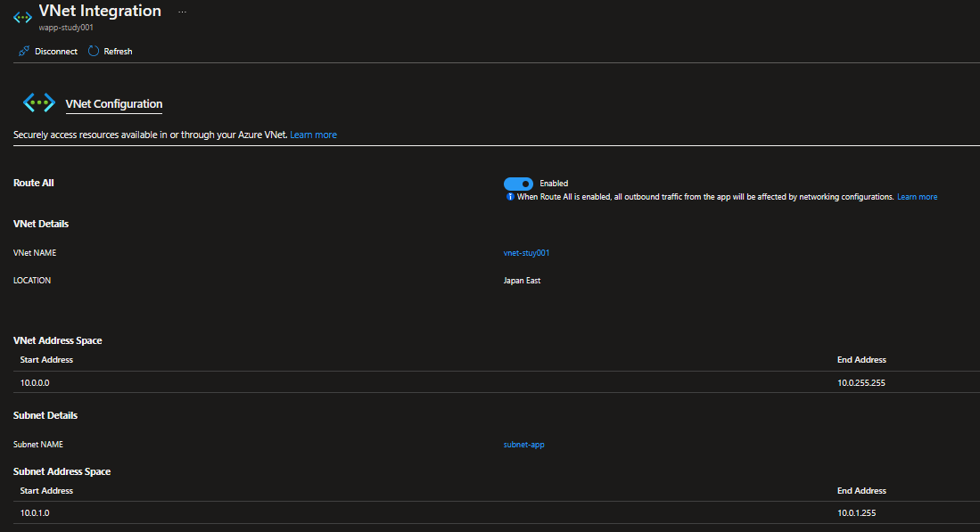Select the VNet Address Space heading
This screenshot has width=980, height=532.
[57, 340]
